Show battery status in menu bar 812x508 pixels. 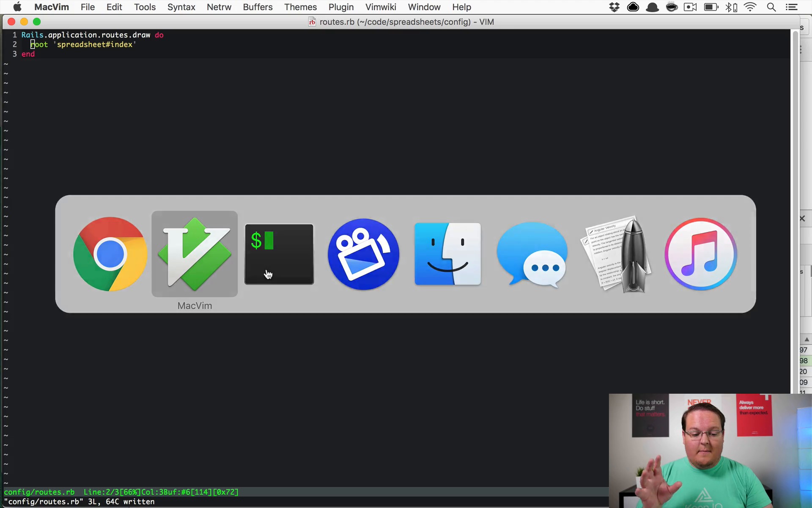coord(711,7)
